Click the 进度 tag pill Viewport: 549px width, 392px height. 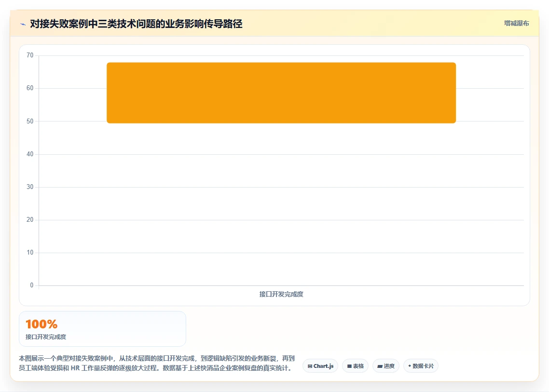tap(386, 366)
